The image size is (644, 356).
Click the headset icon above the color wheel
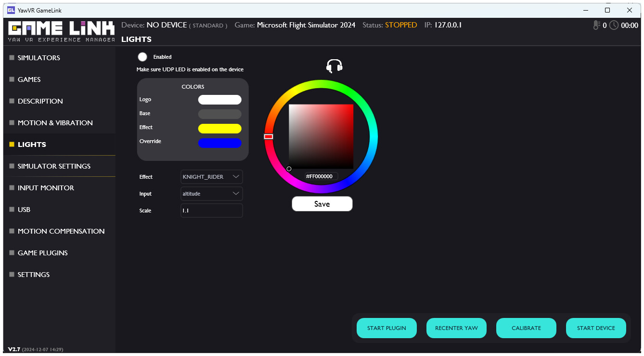pos(334,66)
